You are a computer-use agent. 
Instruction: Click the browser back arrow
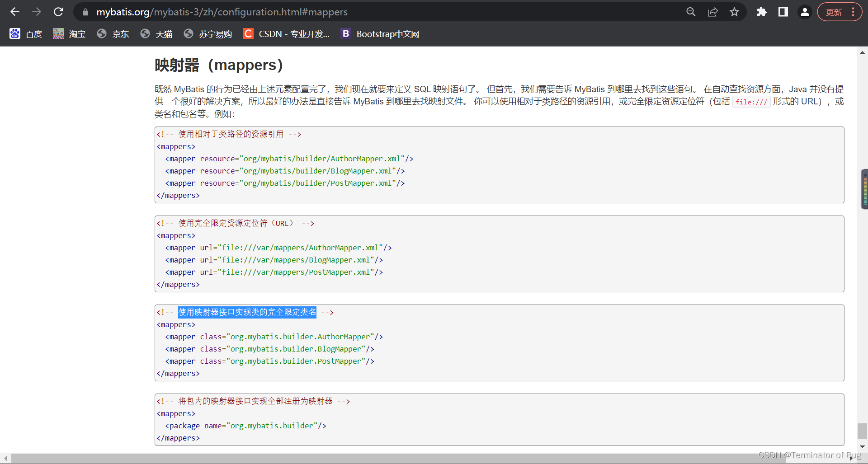pyautogui.click(x=15, y=12)
